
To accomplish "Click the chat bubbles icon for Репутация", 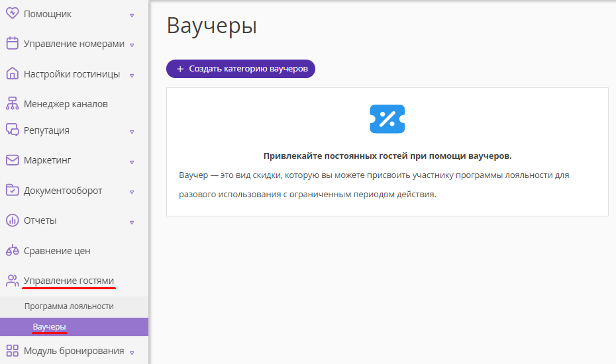I will point(12,130).
